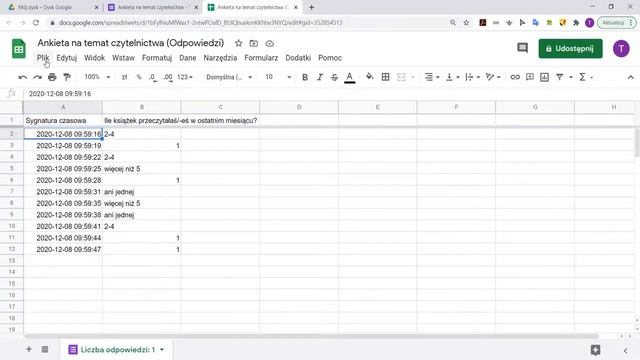The width and height of the screenshot is (640, 360).
Task: Open text rotation dropdown
Action: point(493,77)
